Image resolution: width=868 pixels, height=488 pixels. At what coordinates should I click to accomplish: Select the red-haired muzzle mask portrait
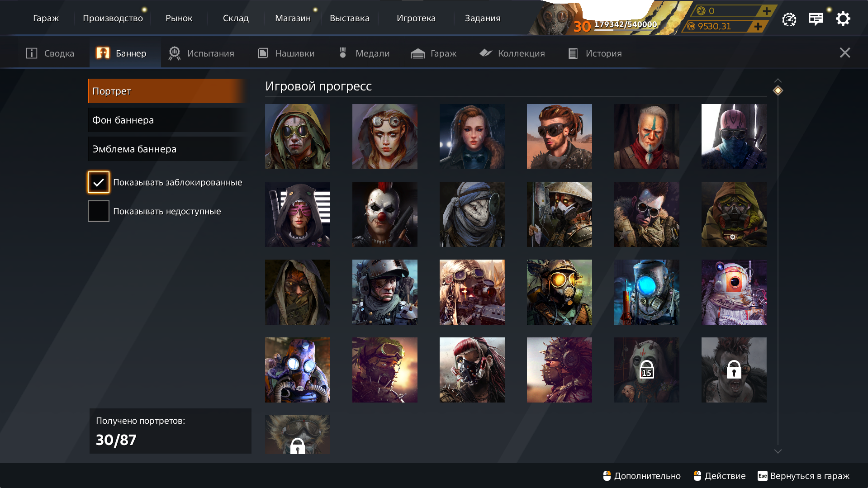[472, 370]
